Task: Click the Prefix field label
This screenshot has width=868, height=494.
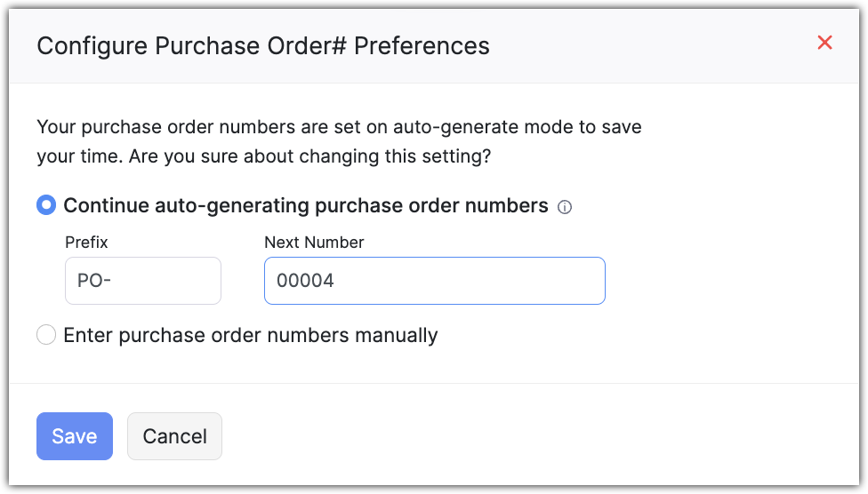Action: tap(86, 242)
